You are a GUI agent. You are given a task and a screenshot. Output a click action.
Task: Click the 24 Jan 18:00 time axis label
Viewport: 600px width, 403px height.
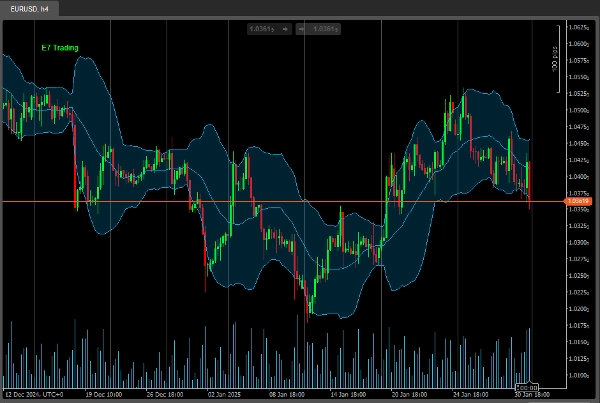(x=470, y=394)
